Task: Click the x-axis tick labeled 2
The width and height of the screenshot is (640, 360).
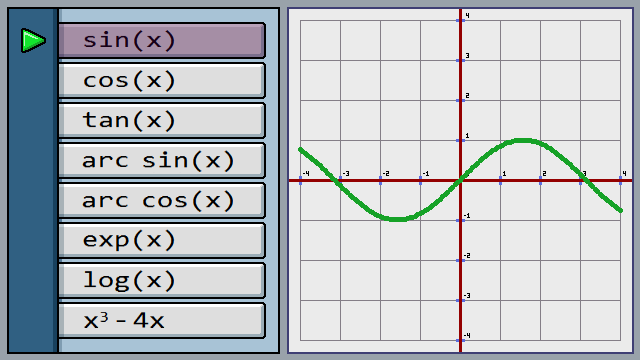Action: click(x=540, y=180)
